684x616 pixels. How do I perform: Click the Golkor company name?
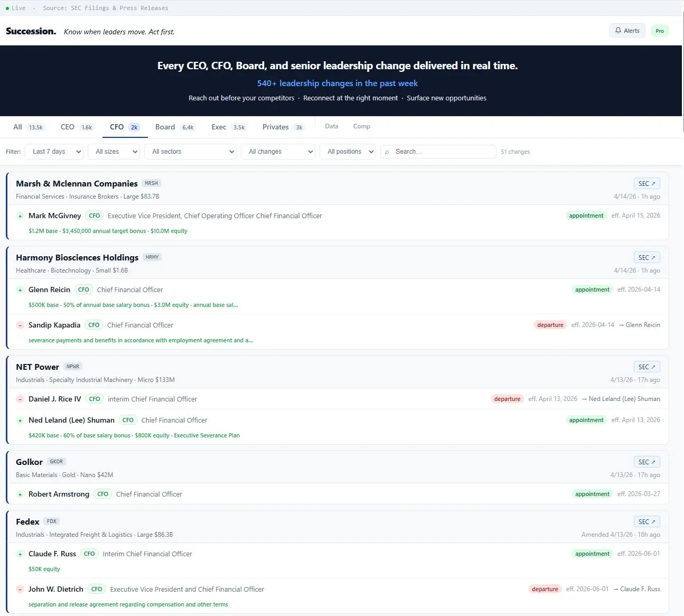(x=29, y=462)
